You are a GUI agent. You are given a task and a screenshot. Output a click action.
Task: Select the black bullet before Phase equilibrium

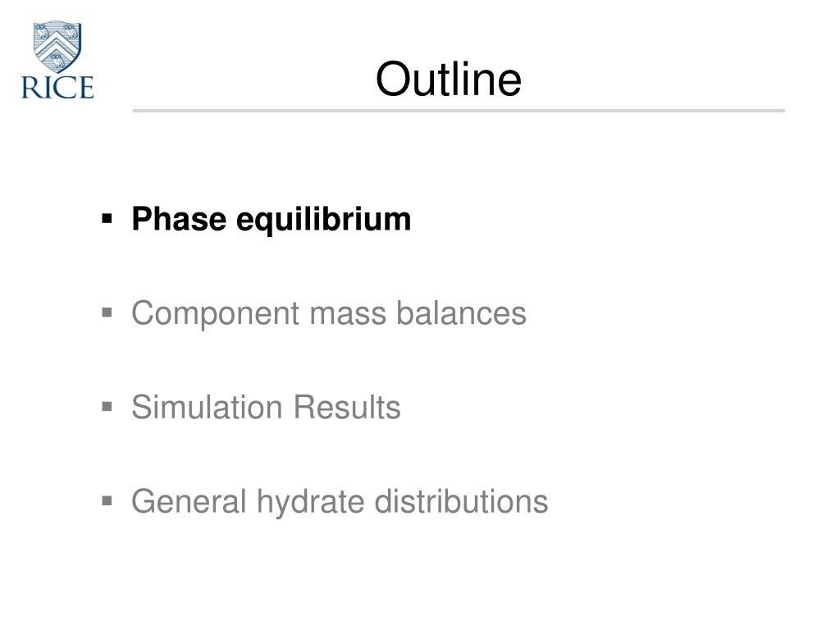tap(107, 218)
